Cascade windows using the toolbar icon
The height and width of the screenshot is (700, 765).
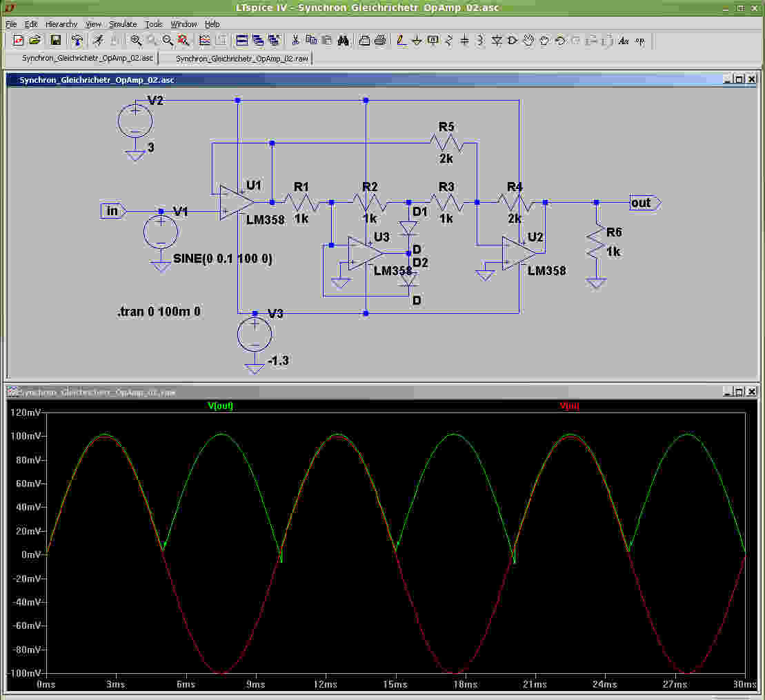258,41
